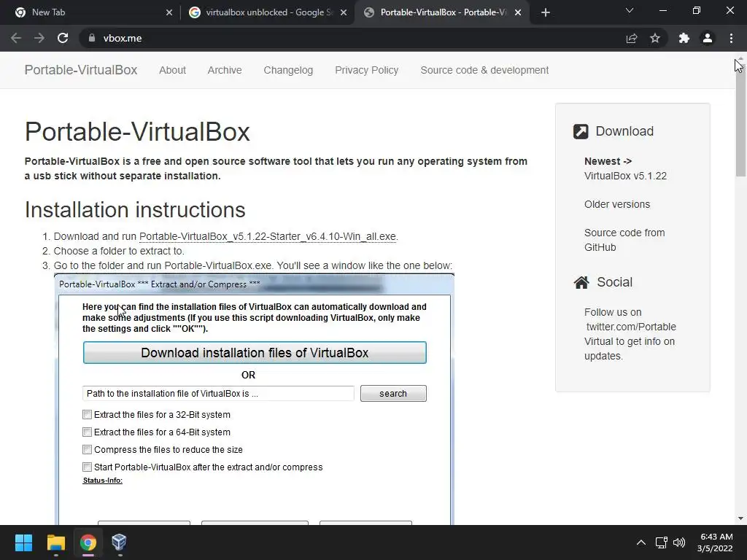Close the New Tab tab
This screenshot has width=747, height=560.
[169, 12]
